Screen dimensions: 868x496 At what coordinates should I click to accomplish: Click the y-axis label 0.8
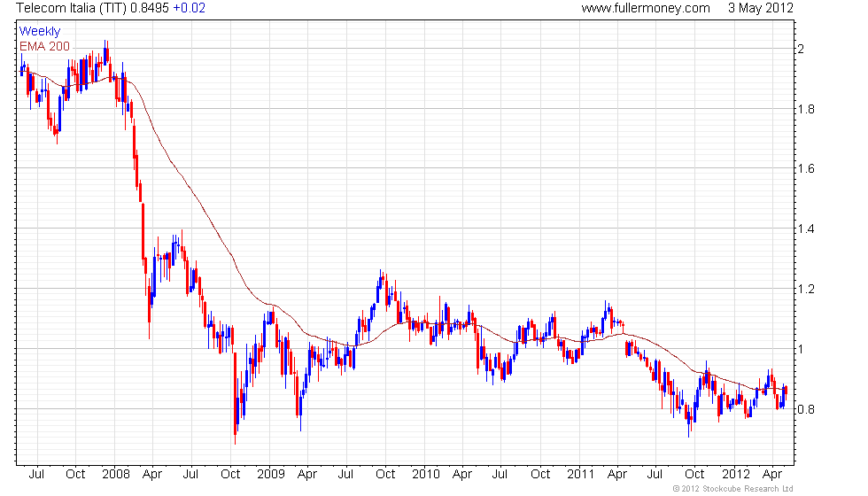pyautogui.click(x=806, y=409)
